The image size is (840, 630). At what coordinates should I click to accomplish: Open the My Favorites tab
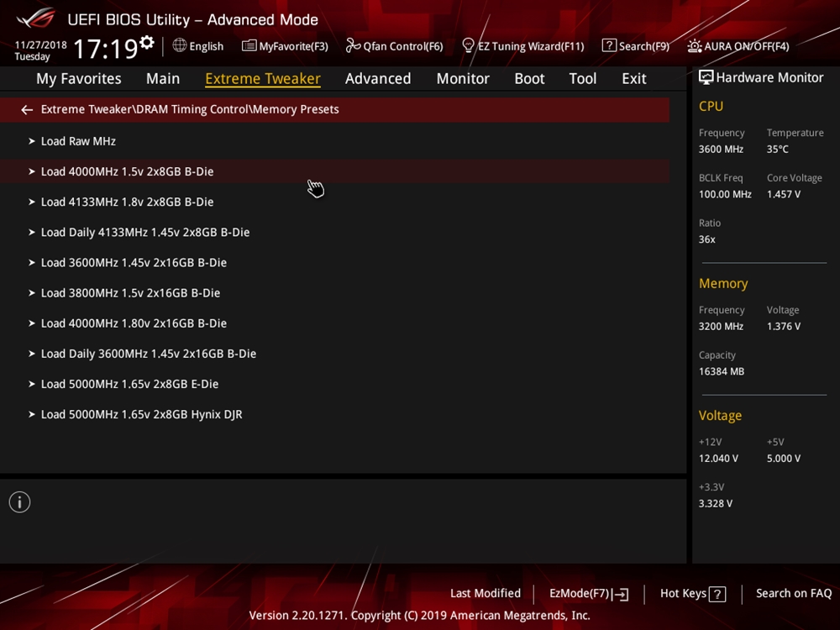79,79
